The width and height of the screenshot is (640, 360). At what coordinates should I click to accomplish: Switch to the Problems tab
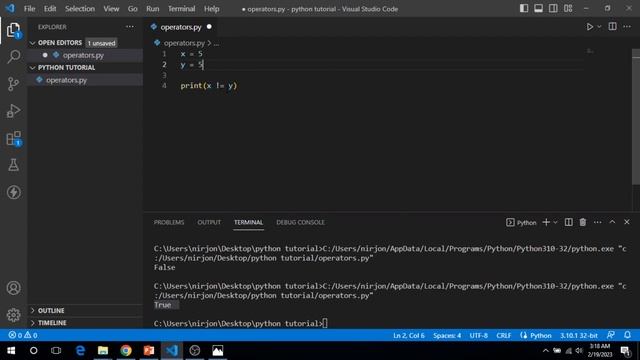point(169,222)
